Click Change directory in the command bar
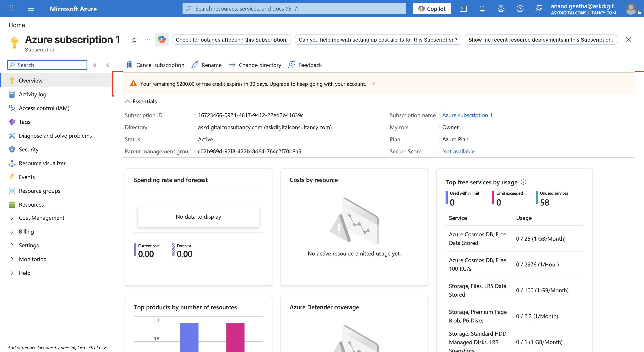Viewport: 644px width, 352px height. [255, 65]
